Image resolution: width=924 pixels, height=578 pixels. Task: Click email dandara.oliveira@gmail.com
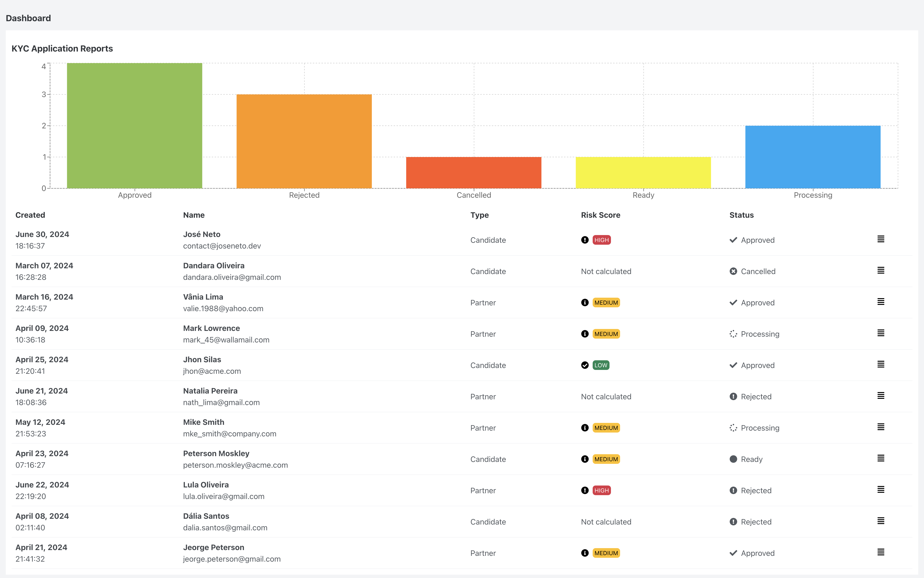tap(232, 277)
